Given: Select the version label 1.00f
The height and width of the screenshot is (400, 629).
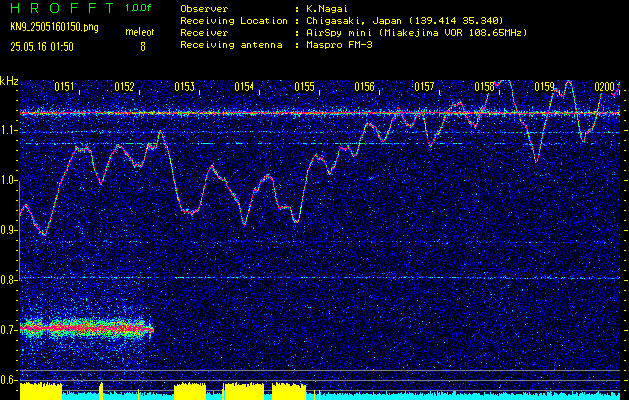Looking at the screenshot, I should pos(138,8).
